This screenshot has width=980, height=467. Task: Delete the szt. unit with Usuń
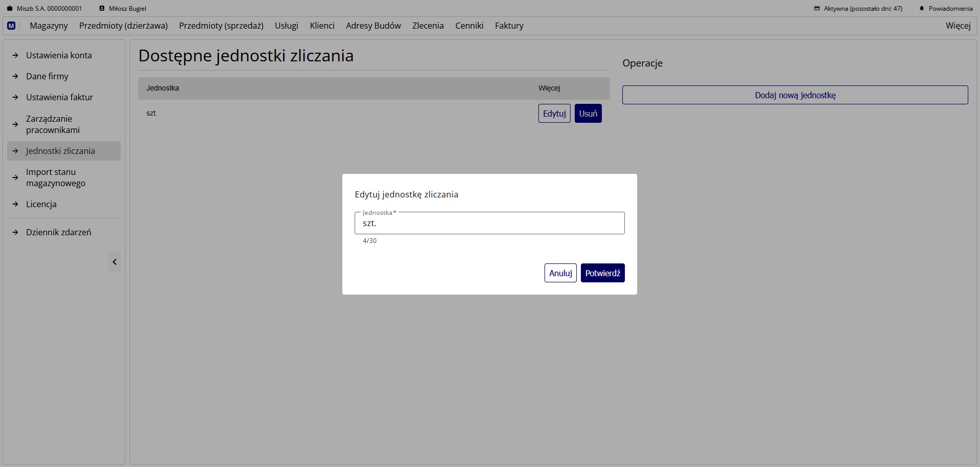[588, 114]
